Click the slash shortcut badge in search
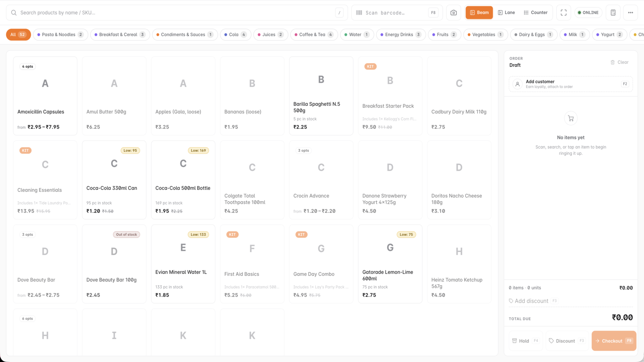 [x=339, y=12]
